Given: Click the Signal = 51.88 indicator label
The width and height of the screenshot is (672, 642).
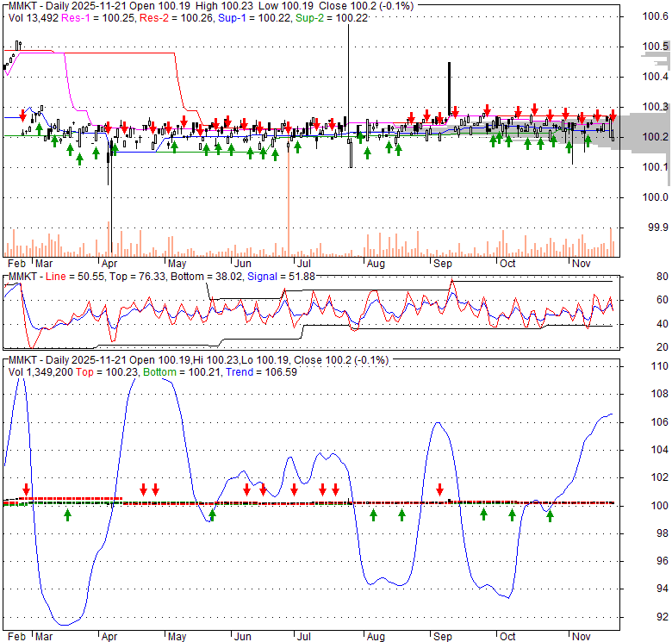Looking at the screenshot, I should point(281,276).
